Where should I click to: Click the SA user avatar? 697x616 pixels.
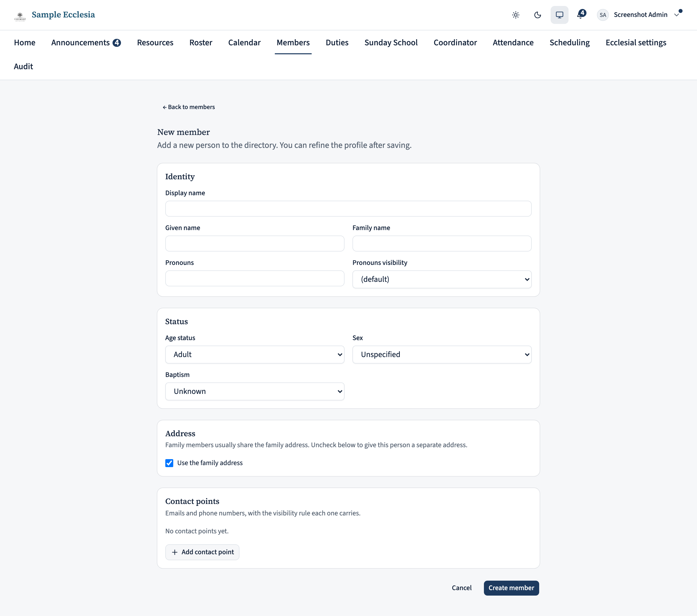[603, 15]
